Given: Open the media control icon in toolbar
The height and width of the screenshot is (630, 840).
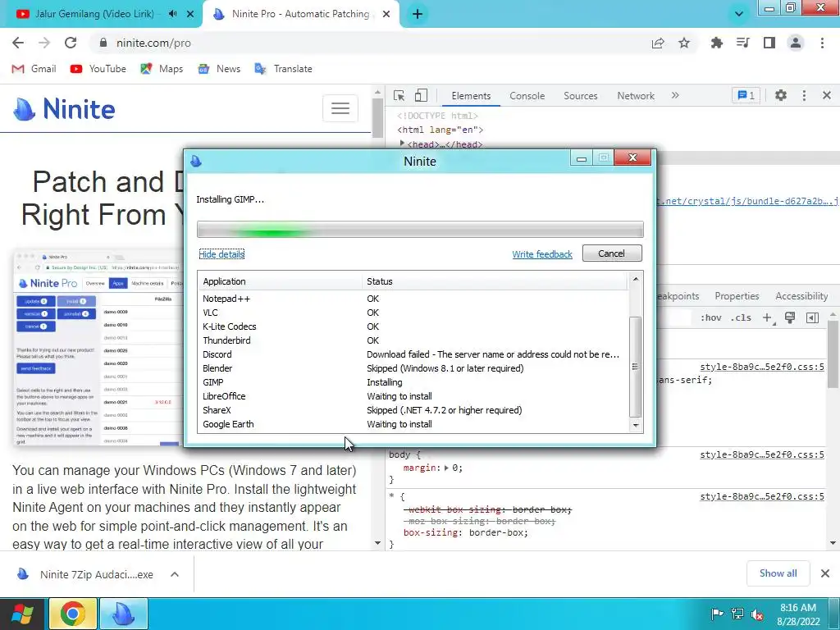Looking at the screenshot, I should [742, 43].
